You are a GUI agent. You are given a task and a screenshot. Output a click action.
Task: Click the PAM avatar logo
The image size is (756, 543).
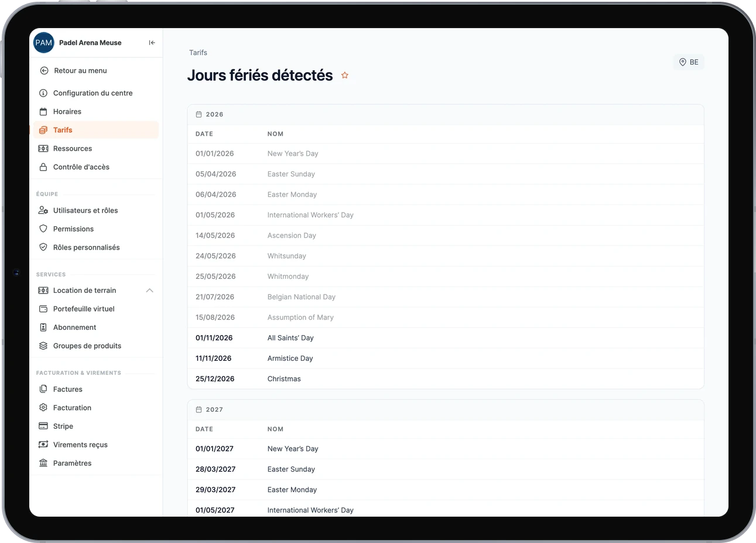[x=44, y=43]
